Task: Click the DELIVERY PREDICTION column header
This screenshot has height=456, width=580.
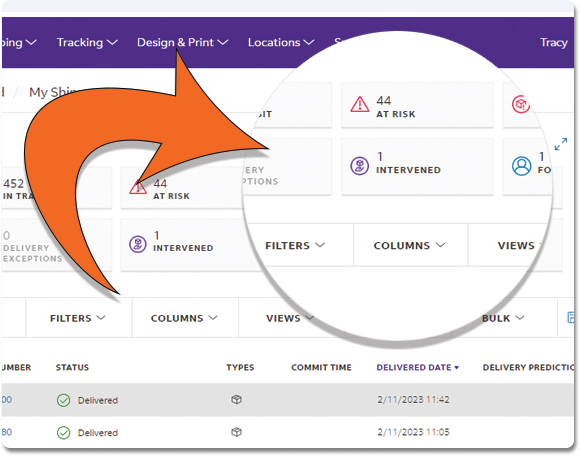Action: click(528, 367)
